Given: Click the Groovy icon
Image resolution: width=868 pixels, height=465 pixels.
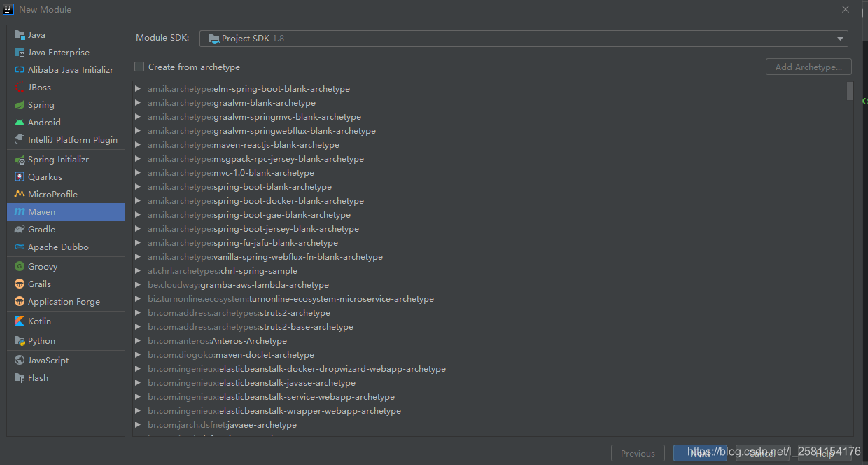Looking at the screenshot, I should click(x=20, y=266).
